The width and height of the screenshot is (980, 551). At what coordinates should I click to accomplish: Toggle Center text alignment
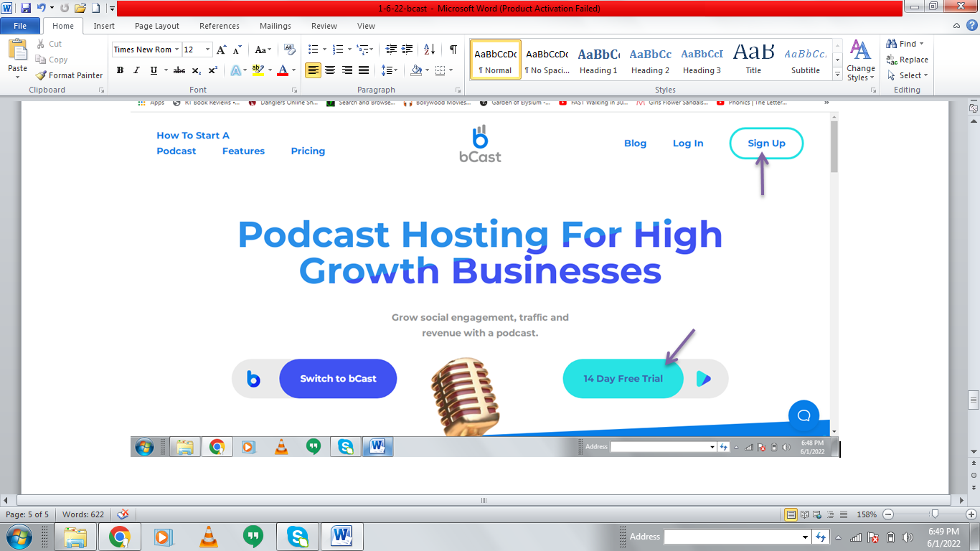(x=330, y=70)
